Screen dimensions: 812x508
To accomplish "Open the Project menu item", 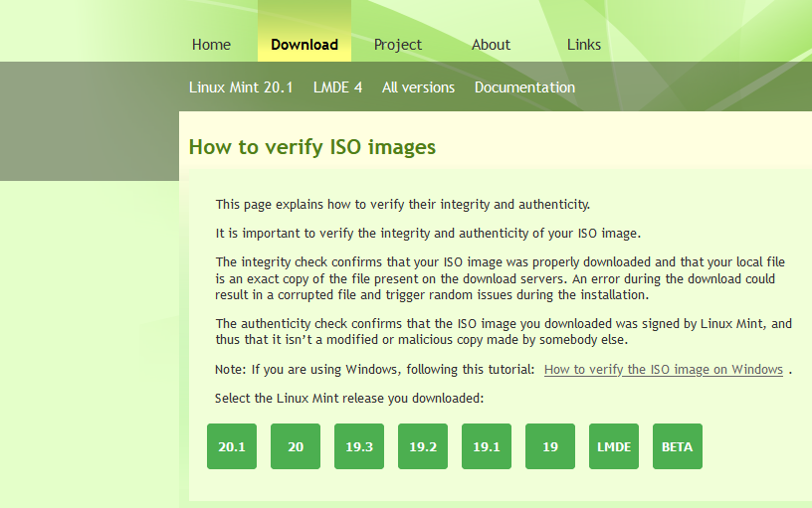I will 398,45.
